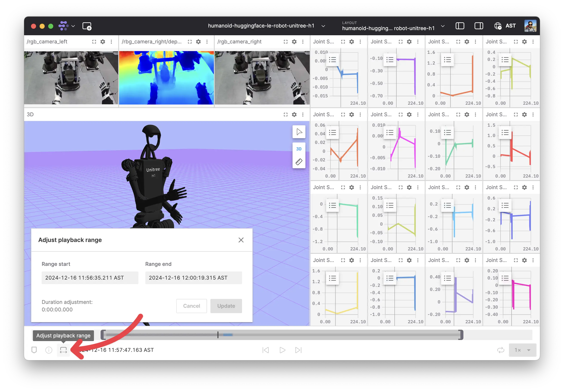Toggle the left sidebar visibility

coord(460,26)
